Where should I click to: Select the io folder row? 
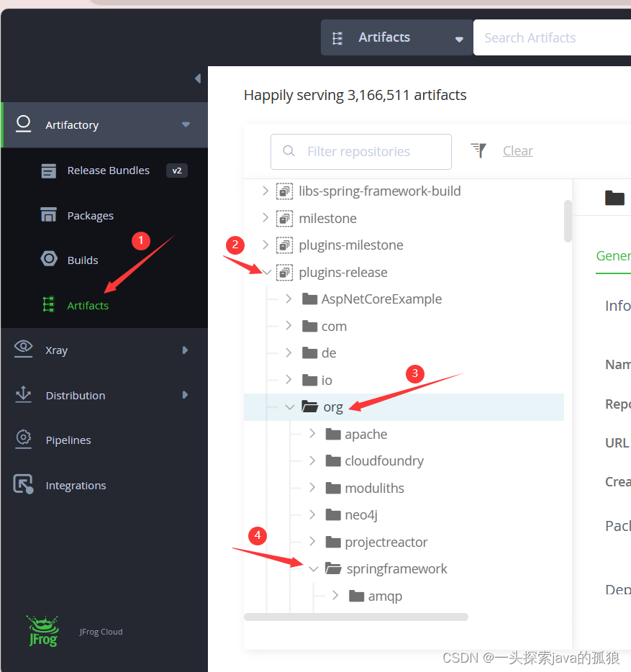(x=404, y=380)
